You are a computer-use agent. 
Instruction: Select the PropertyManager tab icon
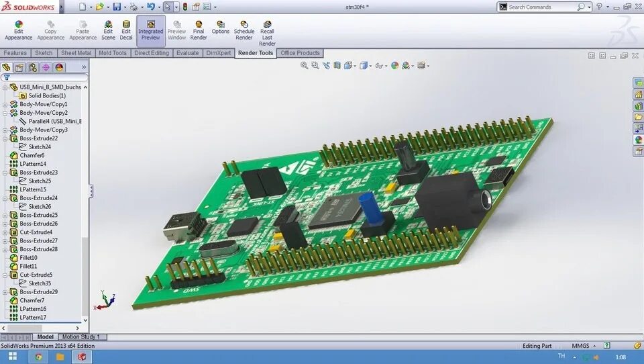(19, 67)
